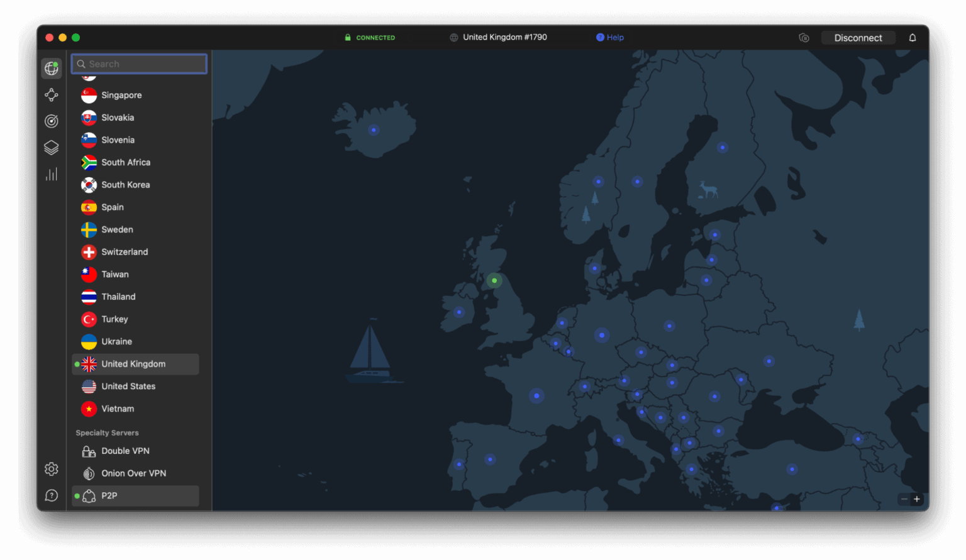
Task: Click the server pin on Turkey
Action: 792,469
